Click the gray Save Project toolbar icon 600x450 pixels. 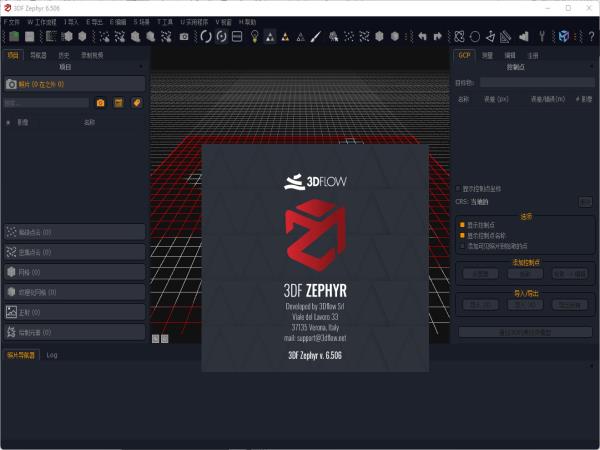29,37
